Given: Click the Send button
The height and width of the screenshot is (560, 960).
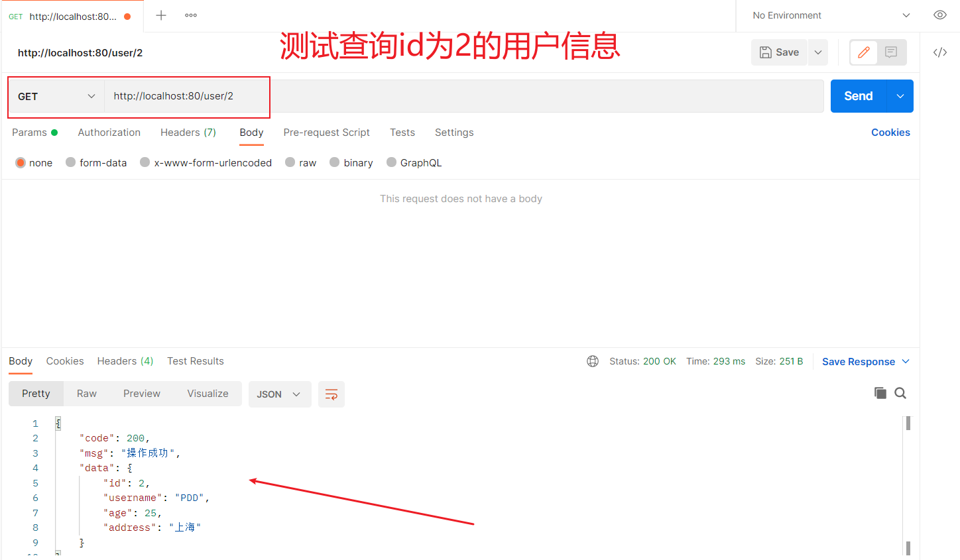Looking at the screenshot, I should click(859, 96).
